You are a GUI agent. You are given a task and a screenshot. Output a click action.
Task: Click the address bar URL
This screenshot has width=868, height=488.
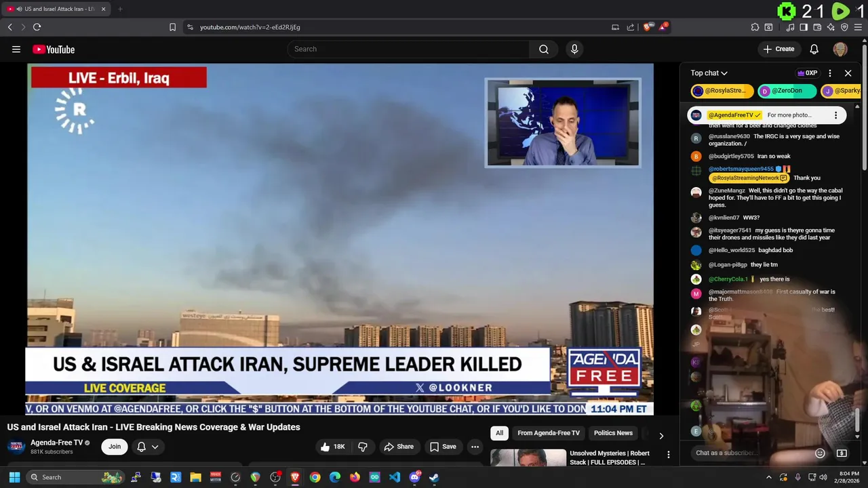(250, 27)
